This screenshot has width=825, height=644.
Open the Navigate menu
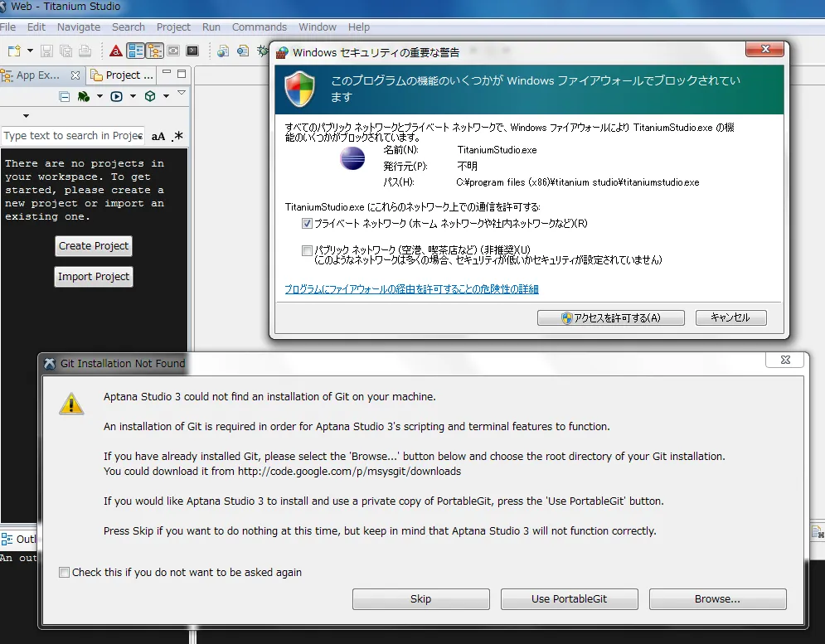click(78, 27)
